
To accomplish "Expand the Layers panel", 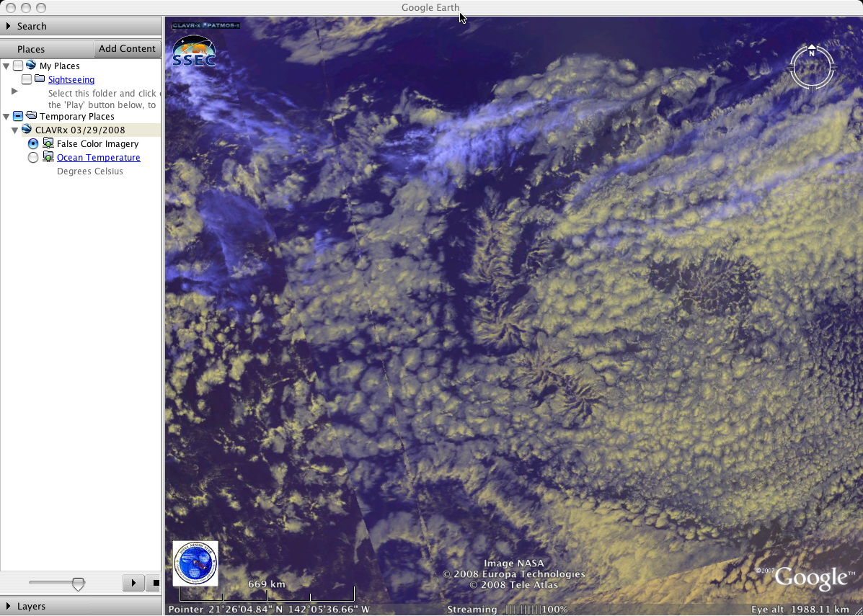I will (8, 606).
